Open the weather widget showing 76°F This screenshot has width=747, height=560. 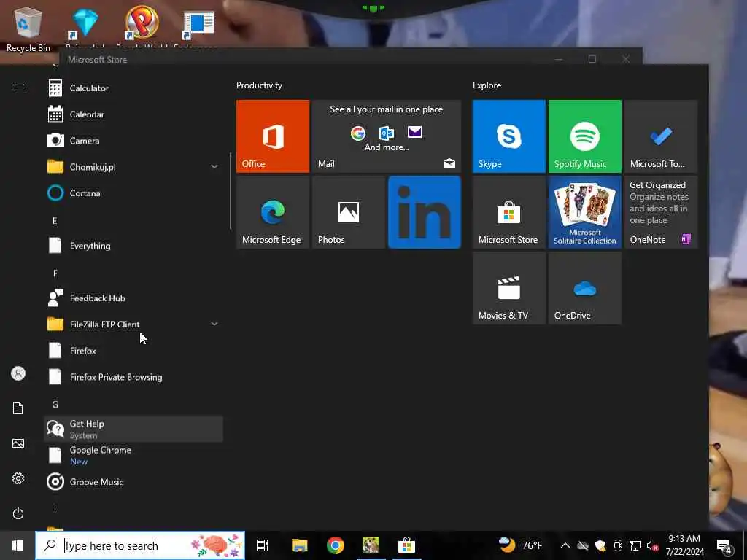point(520,545)
